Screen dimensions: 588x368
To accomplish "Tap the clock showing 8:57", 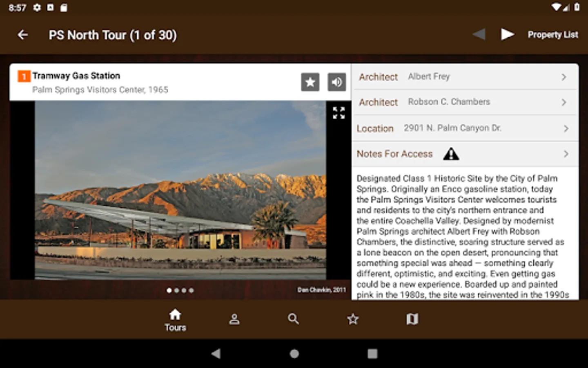I will [x=17, y=7].
